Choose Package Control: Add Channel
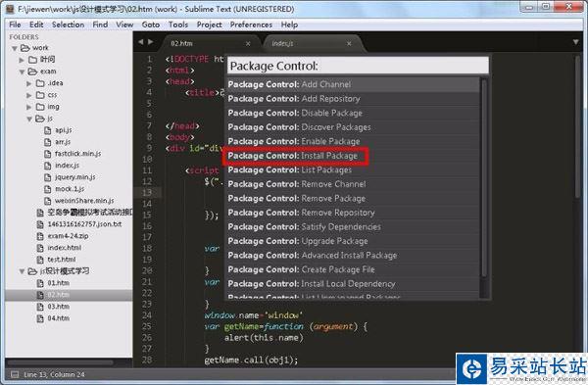This screenshot has height=385, width=588. click(353, 84)
